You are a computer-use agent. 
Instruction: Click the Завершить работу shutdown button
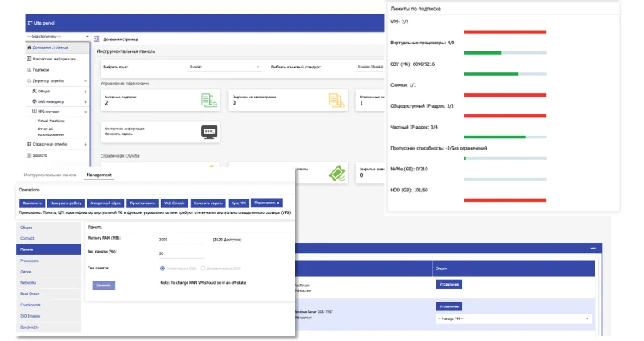point(66,203)
